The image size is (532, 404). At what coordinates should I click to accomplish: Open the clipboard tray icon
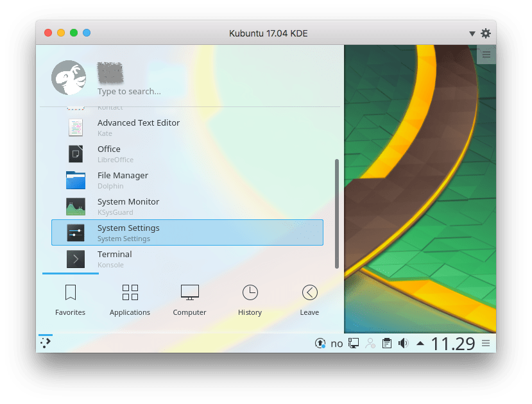pos(387,343)
